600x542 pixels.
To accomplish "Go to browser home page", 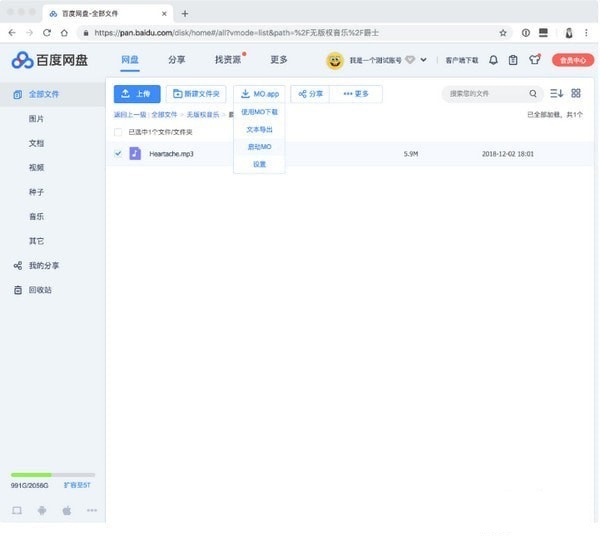I will click(64, 33).
